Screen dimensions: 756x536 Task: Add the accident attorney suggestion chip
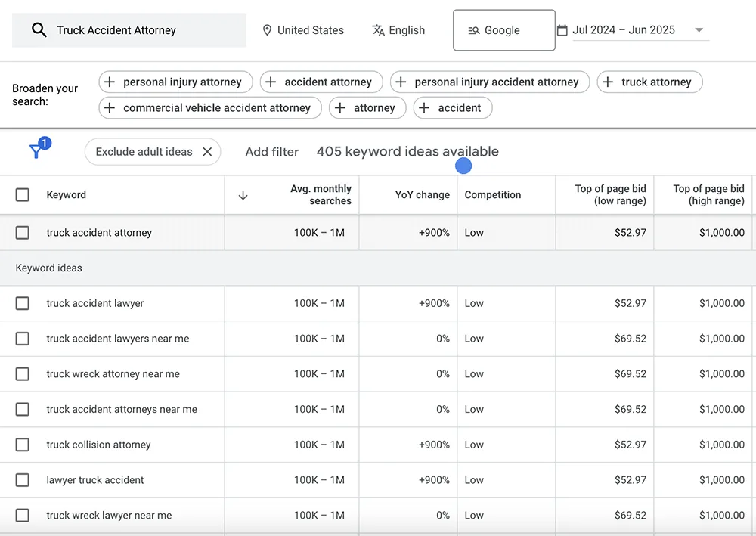click(x=321, y=82)
